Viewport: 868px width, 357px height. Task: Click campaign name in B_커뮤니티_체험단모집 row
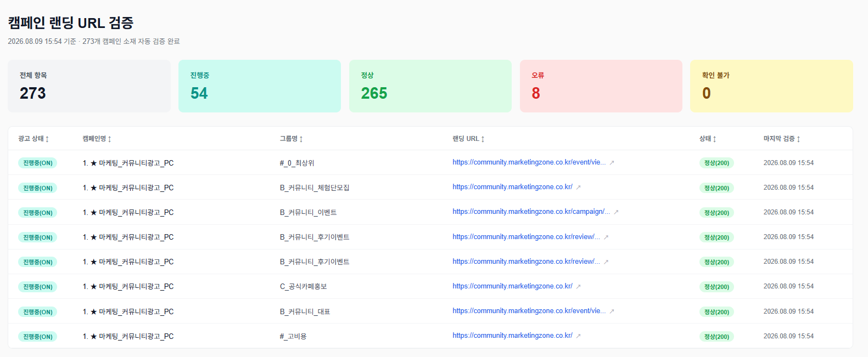click(x=128, y=188)
